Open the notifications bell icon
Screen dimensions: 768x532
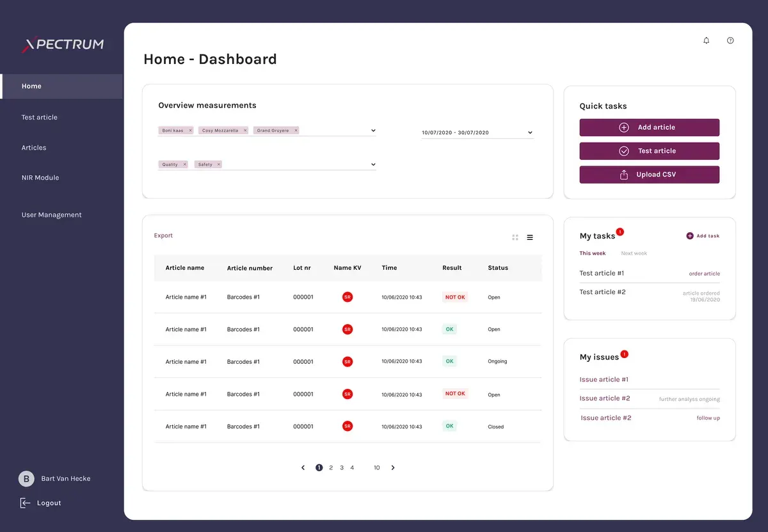pyautogui.click(x=707, y=40)
